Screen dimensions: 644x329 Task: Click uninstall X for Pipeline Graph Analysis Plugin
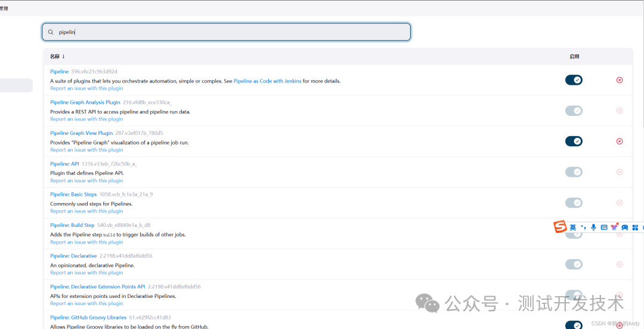click(620, 110)
